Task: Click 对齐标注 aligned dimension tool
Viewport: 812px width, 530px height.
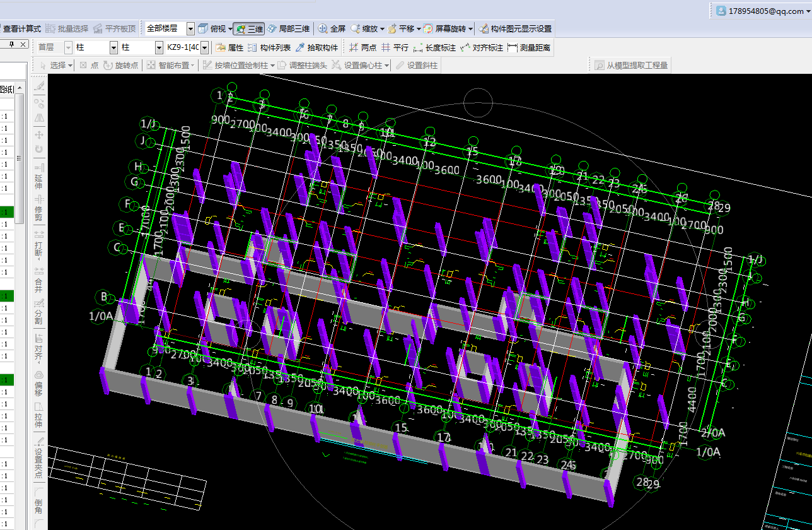Action: tap(482, 47)
